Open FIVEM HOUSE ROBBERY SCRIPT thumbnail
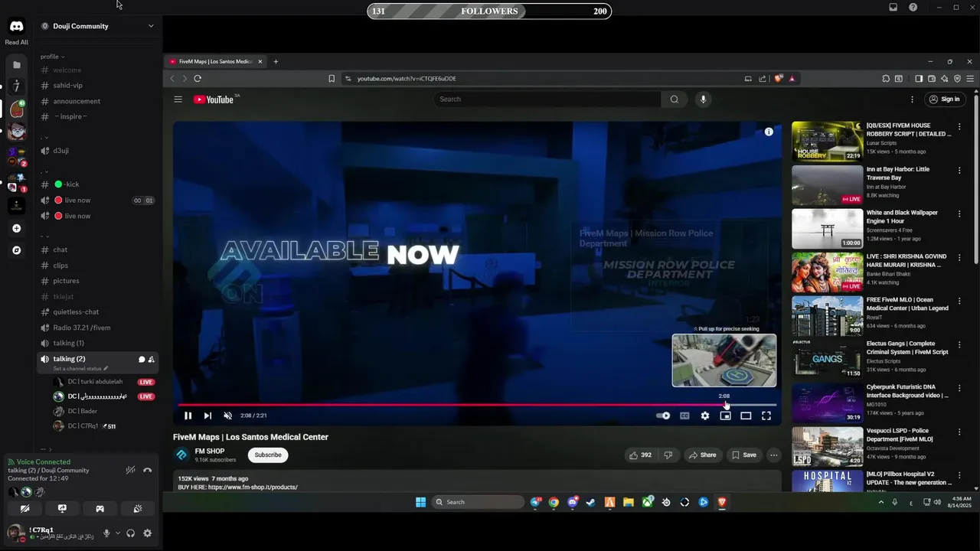980x551 pixels. click(x=827, y=141)
